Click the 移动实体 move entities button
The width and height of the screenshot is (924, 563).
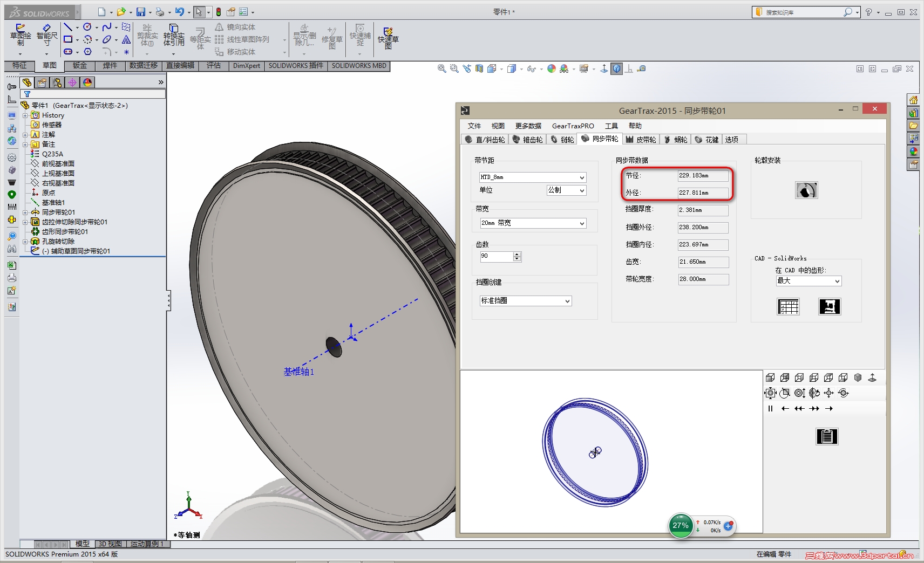(x=235, y=52)
